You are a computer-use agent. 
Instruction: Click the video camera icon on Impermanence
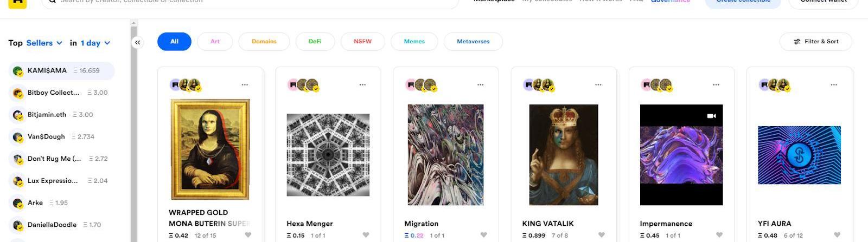[712, 116]
